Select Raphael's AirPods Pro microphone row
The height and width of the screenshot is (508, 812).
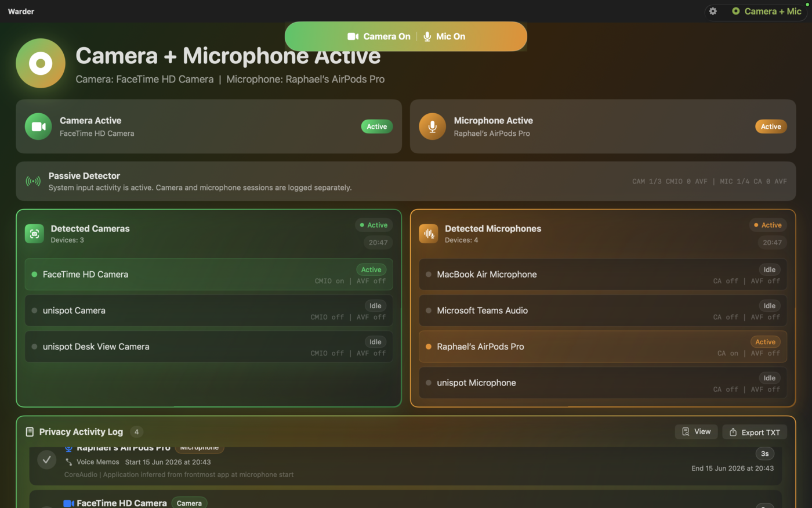603,347
